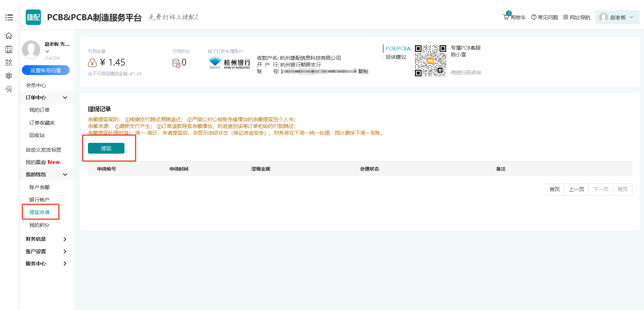Expand the 财务信息 section
This screenshot has height=310, width=644.
pyautogui.click(x=46, y=239)
